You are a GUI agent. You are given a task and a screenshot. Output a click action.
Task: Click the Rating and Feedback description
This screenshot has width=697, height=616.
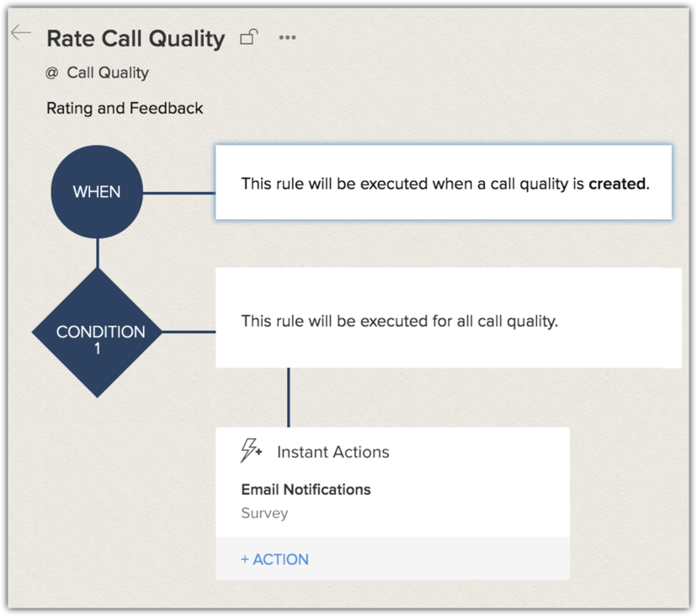[x=125, y=109]
